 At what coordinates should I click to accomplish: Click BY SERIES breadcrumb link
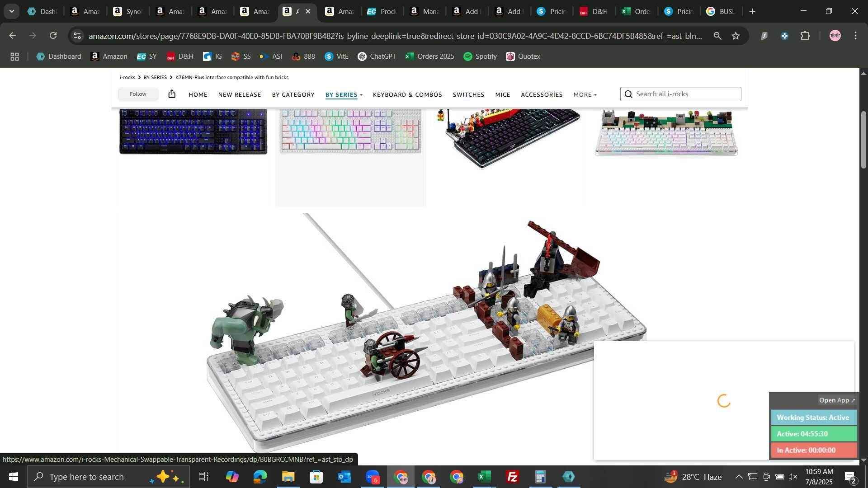155,77
